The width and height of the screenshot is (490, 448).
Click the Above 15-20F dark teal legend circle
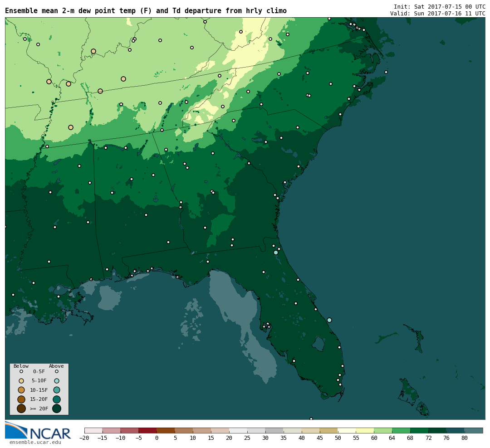click(57, 399)
